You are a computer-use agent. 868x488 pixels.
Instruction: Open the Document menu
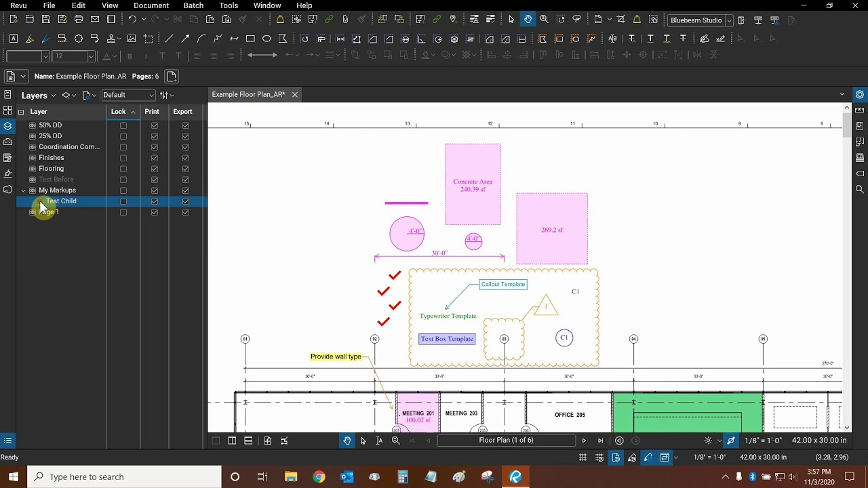point(151,5)
